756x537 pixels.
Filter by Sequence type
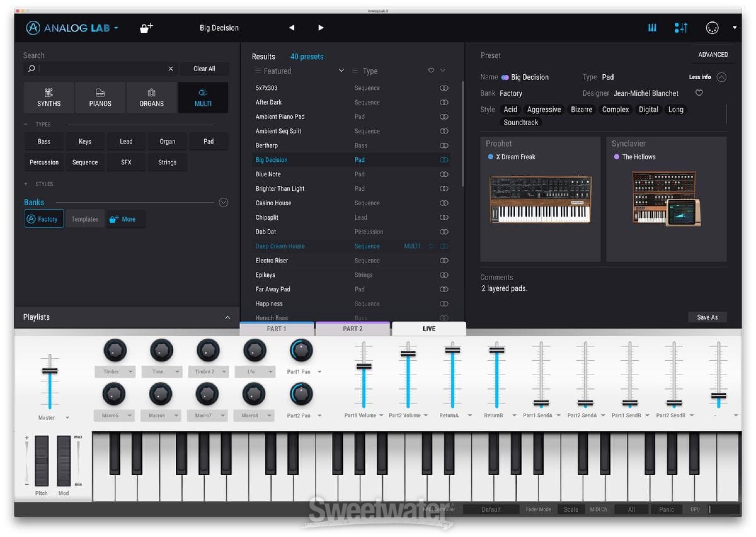(85, 162)
